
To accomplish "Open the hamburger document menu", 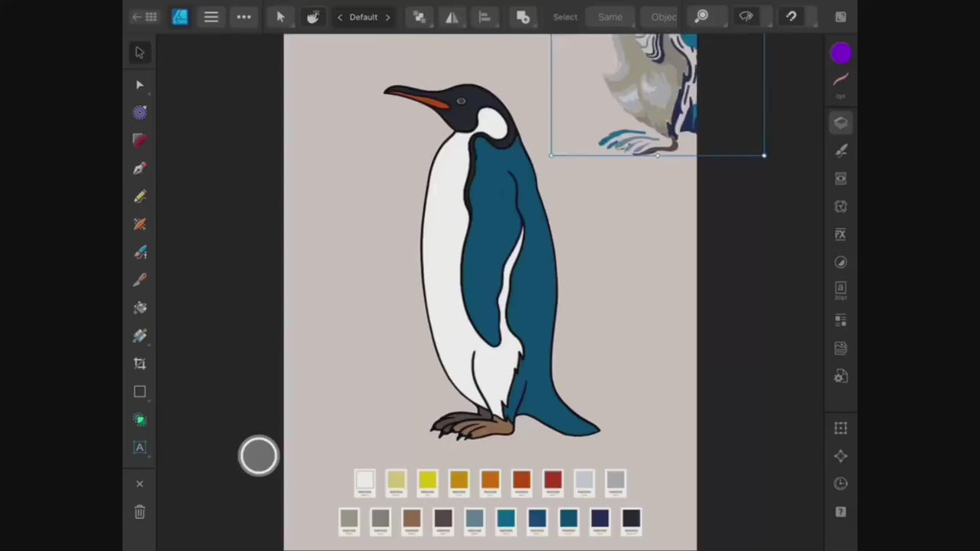I will pyautogui.click(x=211, y=17).
